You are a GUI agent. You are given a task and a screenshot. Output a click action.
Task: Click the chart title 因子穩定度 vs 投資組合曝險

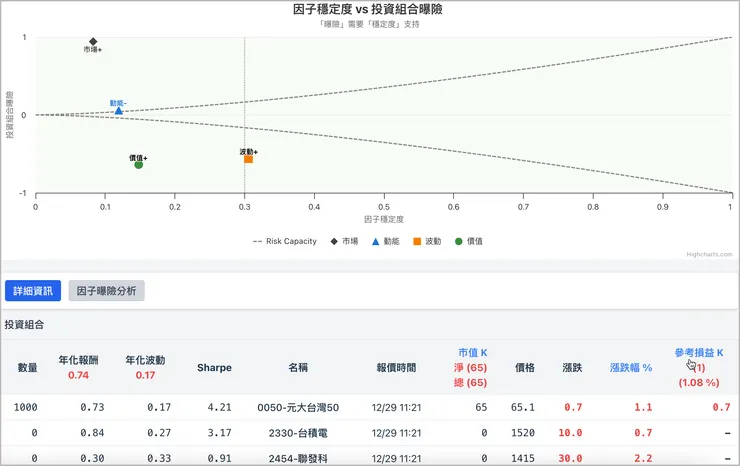pyautogui.click(x=368, y=9)
